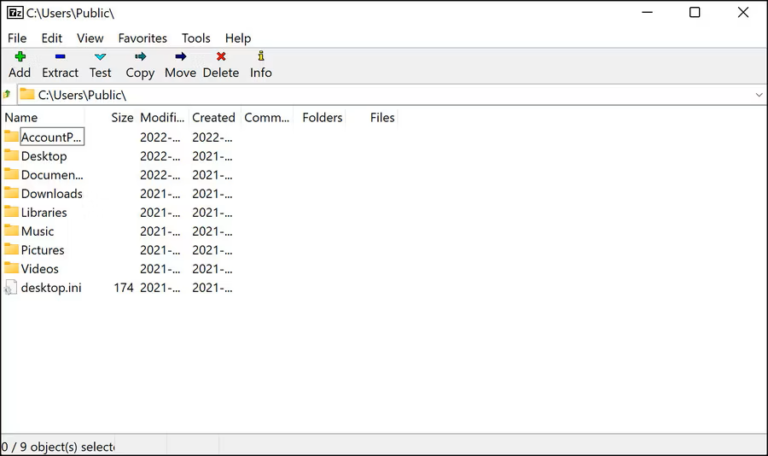Open the Info properties icon
This screenshot has width=768, height=456.
click(261, 57)
